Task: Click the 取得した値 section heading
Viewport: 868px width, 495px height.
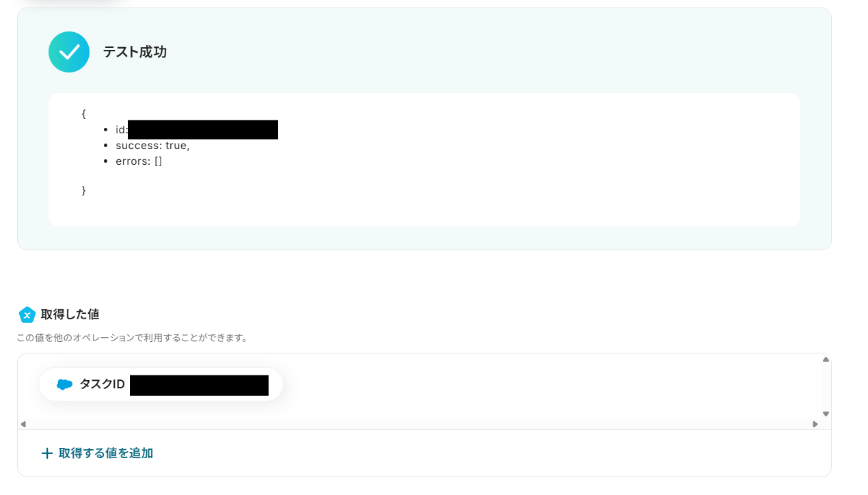Action: pos(70,315)
